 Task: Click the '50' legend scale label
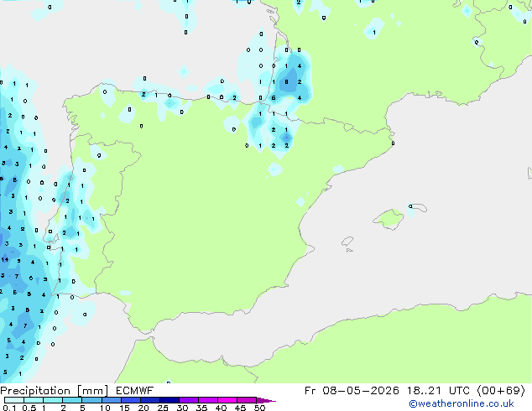point(259,408)
